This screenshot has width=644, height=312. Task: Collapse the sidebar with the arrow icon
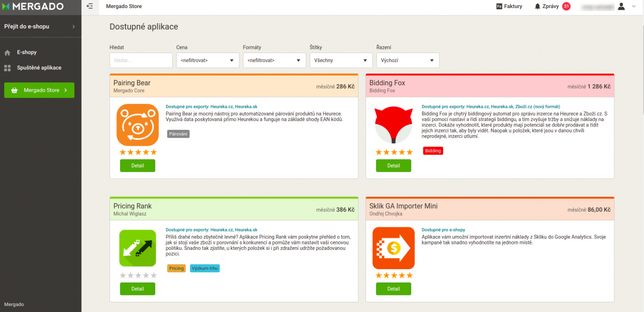coord(89,6)
